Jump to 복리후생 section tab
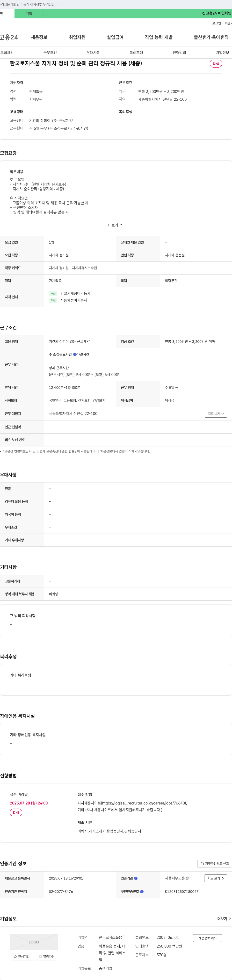The width and height of the screenshot is (232, 980). click(x=136, y=53)
